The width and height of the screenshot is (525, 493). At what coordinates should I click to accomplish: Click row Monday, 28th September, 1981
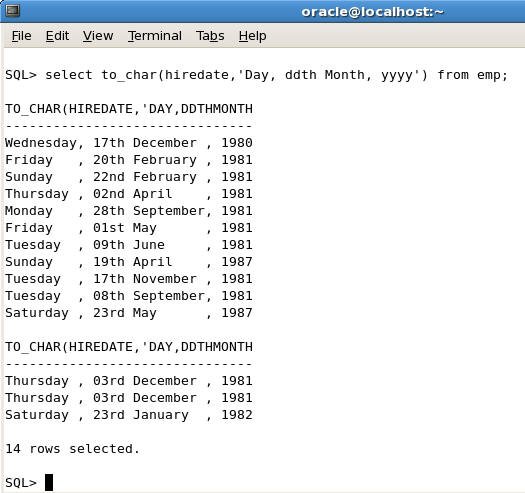tap(129, 211)
